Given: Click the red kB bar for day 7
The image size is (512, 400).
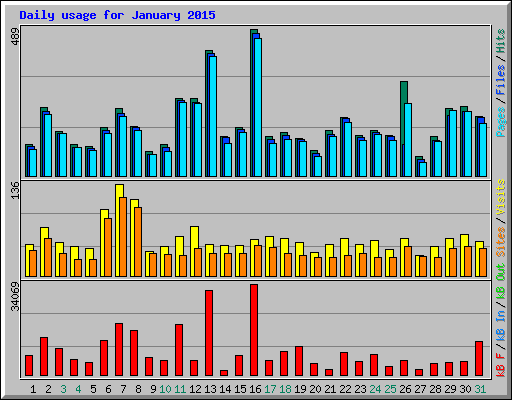Looking at the screenshot, I should [x=119, y=350].
